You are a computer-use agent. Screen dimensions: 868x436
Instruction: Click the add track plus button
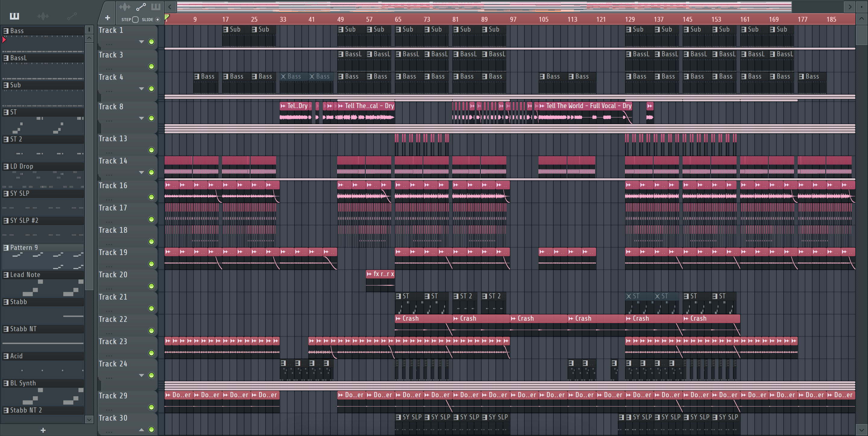pyautogui.click(x=108, y=18)
